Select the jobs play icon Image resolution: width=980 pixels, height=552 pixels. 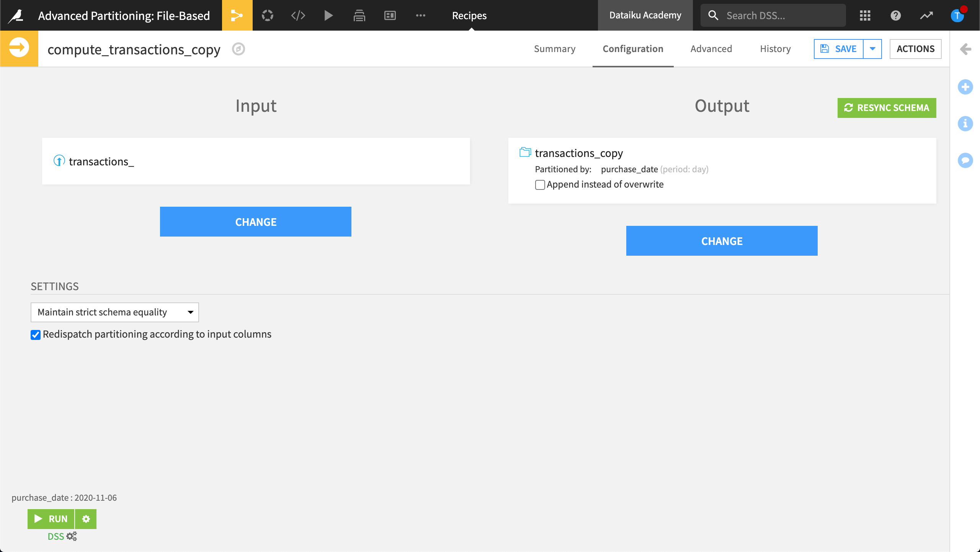click(x=328, y=15)
